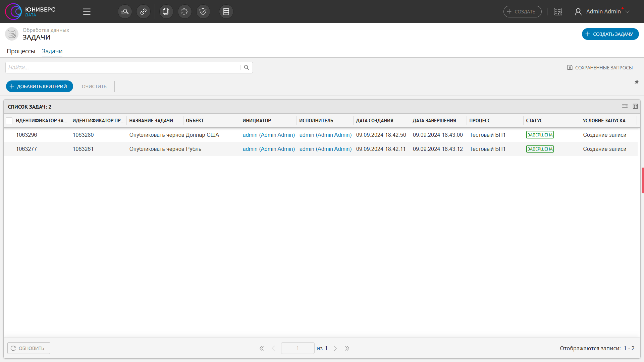
Task: Open records per page selector 1 - 2
Action: (629, 348)
